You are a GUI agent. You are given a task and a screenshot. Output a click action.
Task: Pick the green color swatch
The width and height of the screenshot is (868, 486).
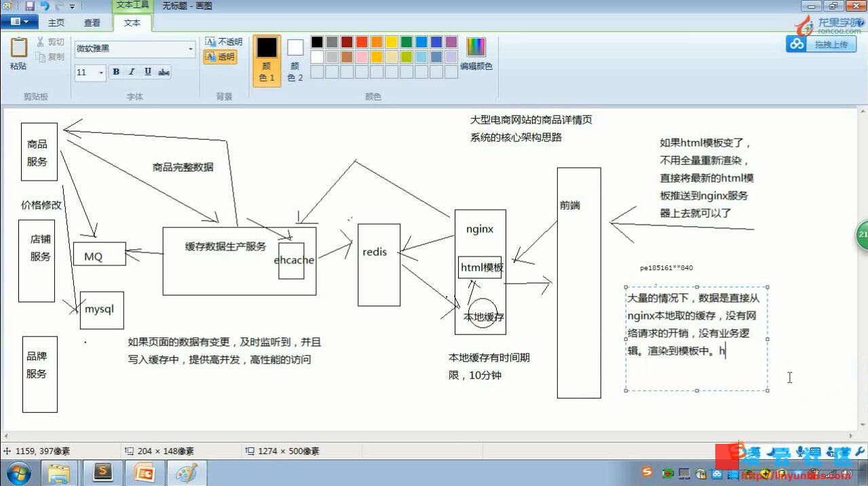point(407,42)
